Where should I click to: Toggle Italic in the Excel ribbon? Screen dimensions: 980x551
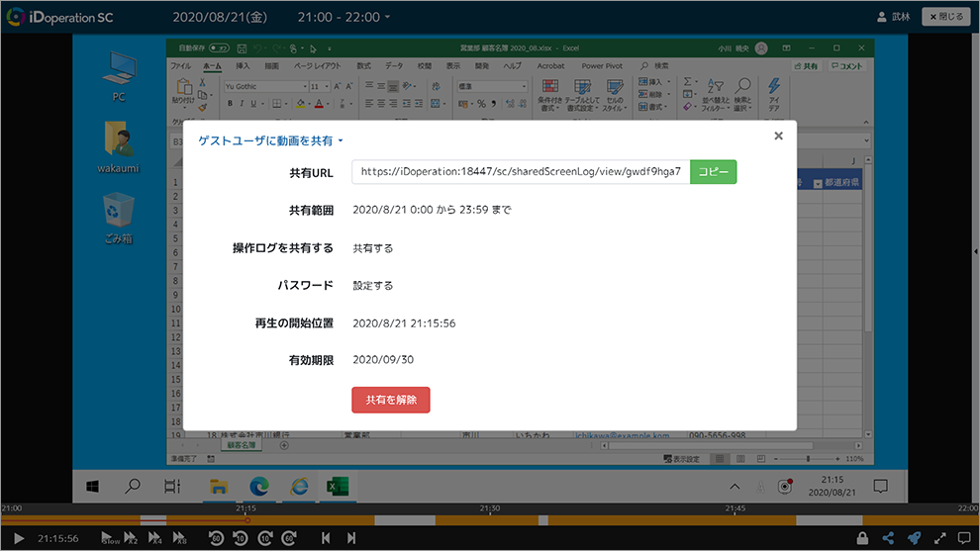pyautogui.click(x=242, y=104)
